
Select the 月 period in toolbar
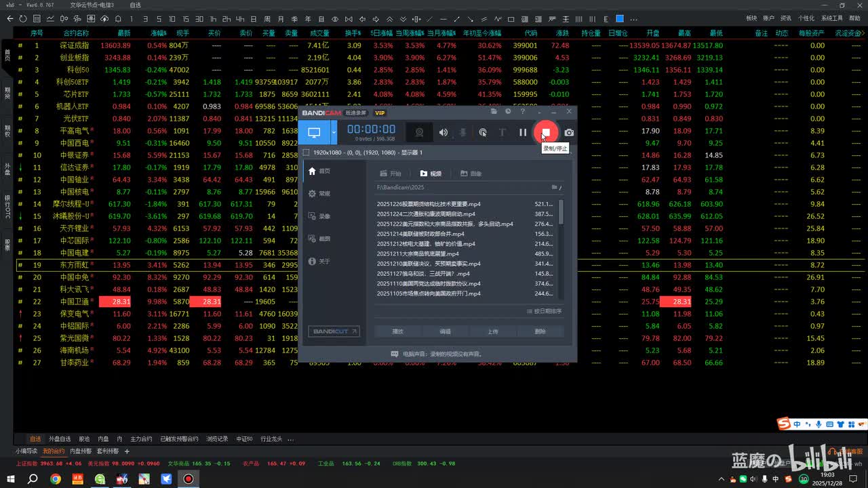click(281, 18)
